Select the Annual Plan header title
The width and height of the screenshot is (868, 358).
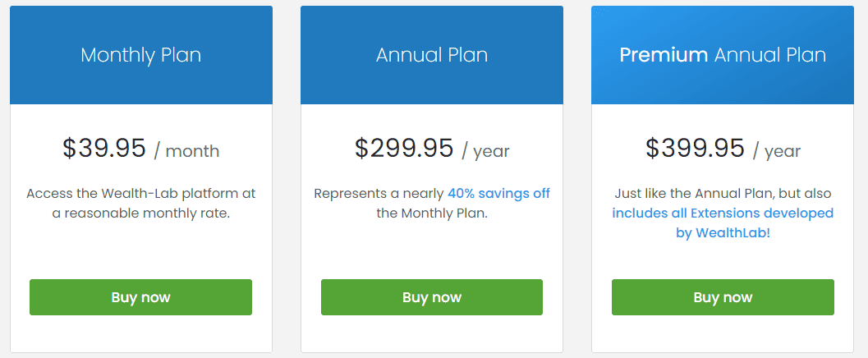pyautogui.click(x=431, y=55)
